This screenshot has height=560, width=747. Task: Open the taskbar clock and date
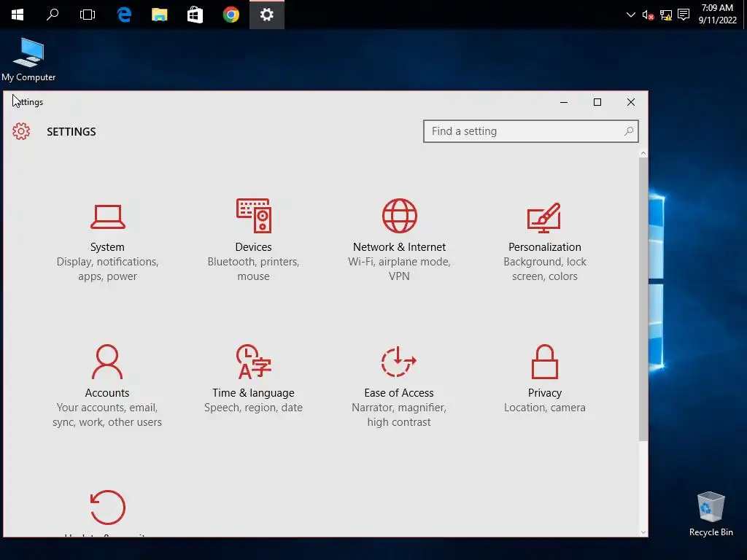coord(718,15)
